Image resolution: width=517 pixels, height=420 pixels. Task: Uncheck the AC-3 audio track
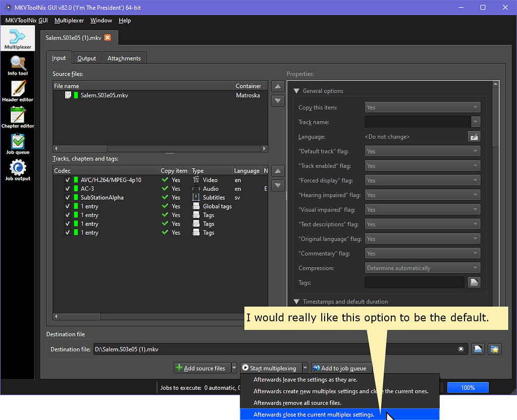(68, 188)
